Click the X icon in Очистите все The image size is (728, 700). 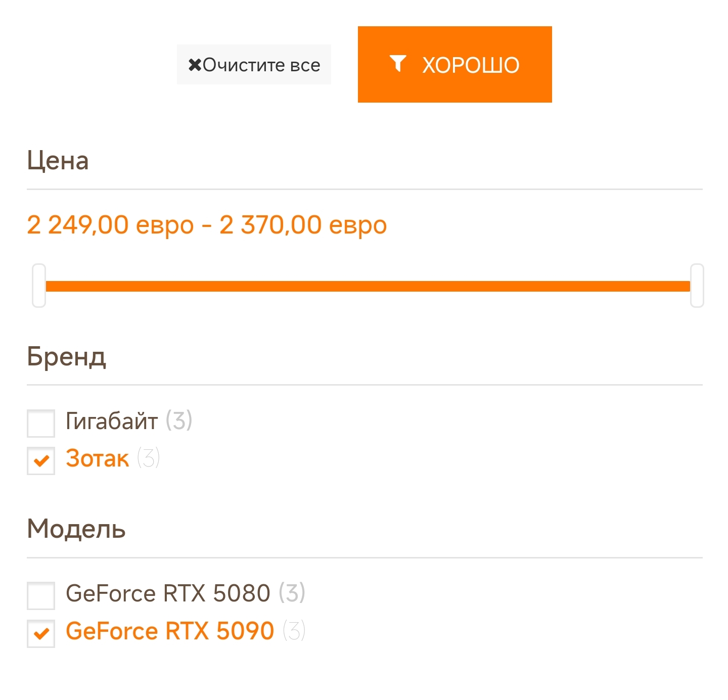click(x=195, y=65)
